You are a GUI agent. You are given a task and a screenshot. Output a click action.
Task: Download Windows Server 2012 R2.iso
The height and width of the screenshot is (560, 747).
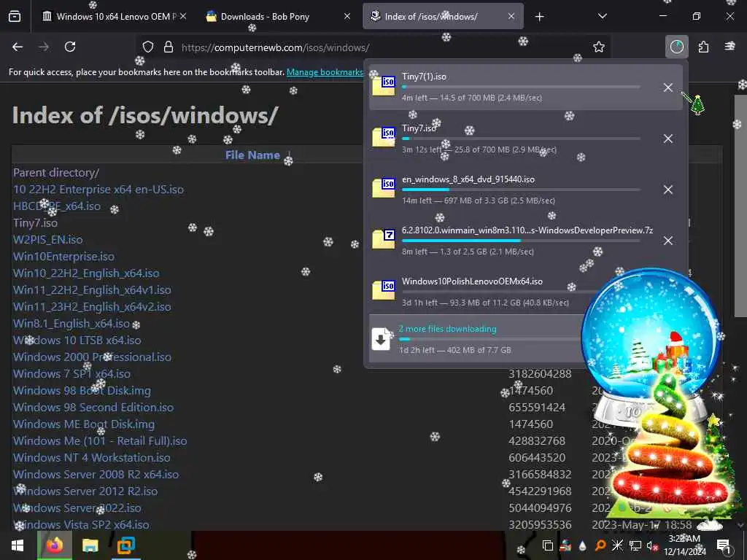[85, 491]
